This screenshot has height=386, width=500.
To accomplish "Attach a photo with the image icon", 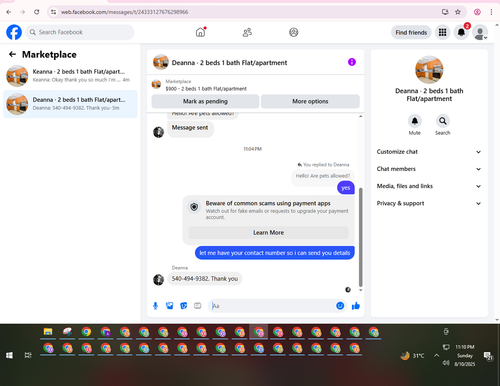I will [x=170, y=306].
